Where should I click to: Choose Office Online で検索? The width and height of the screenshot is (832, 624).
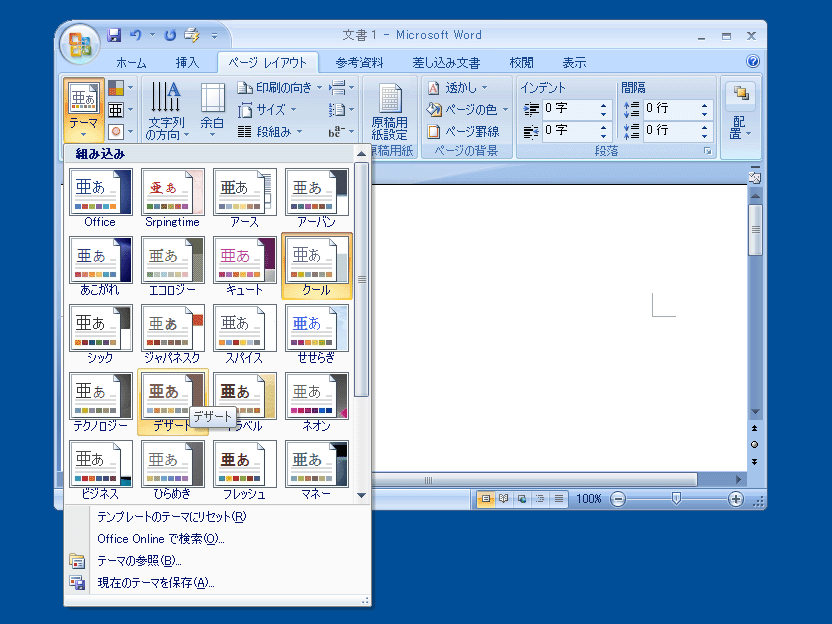(218, 539)
